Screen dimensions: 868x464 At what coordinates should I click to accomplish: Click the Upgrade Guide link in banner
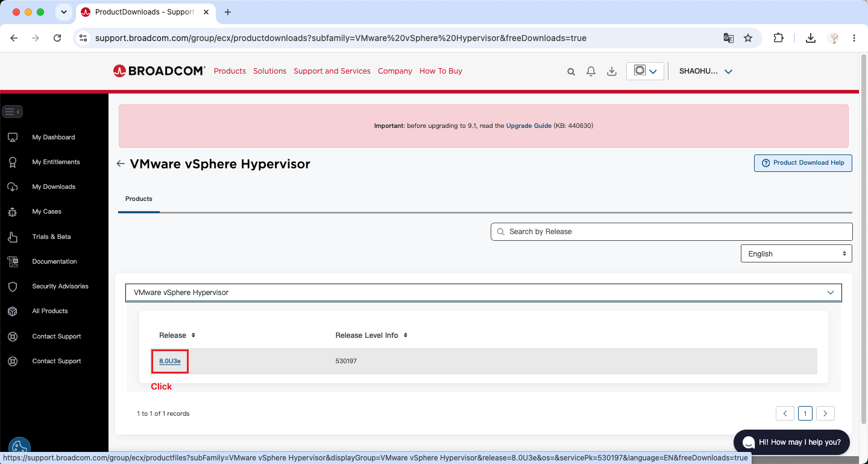[x=529, y=126]
